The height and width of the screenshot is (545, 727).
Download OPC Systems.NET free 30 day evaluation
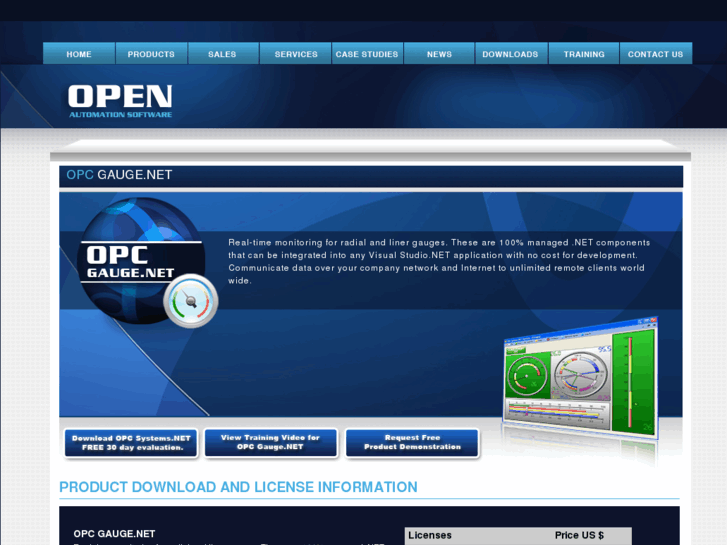point(131,442)
